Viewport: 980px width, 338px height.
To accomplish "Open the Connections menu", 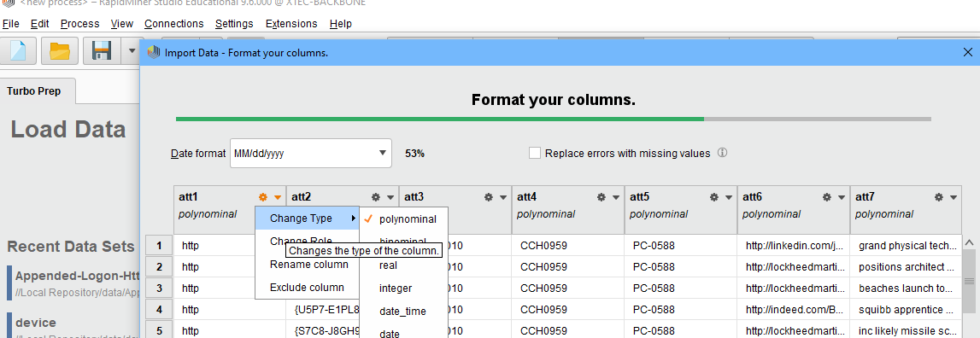I will point(173,24).
